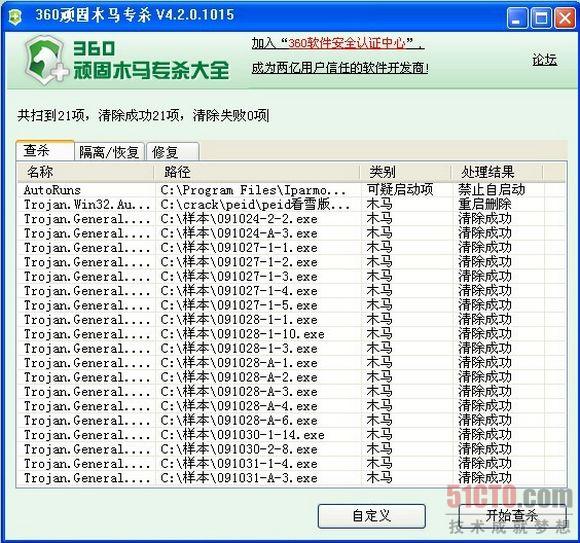The image size is (580, 543).
Task: Click the 360 shield icon in title bar
Action: click(14, 17)
